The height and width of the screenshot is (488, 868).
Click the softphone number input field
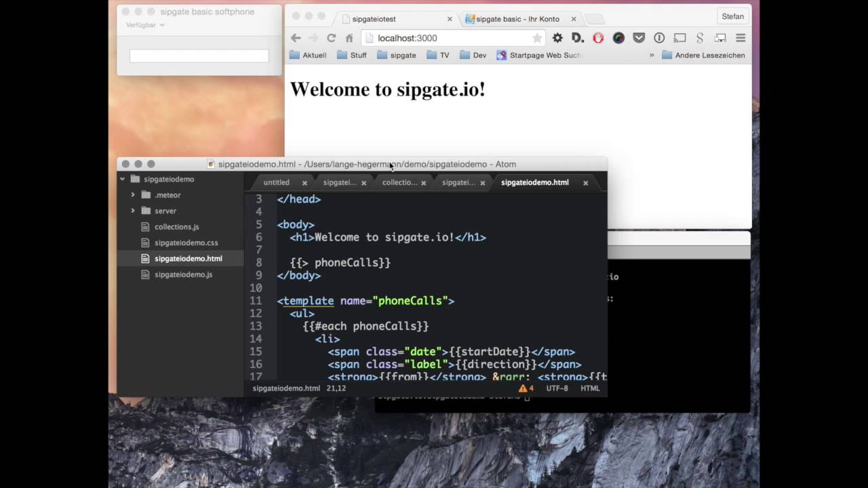(199, 56)
